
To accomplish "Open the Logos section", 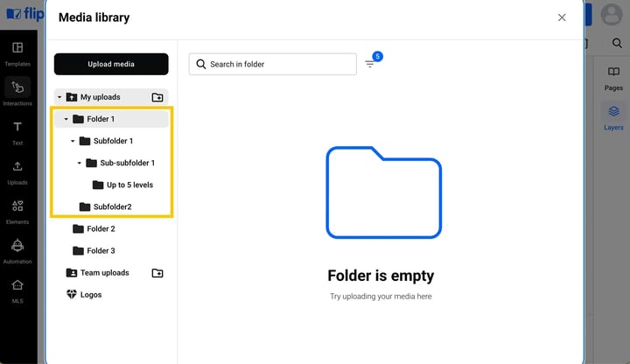I will point(84,295).
